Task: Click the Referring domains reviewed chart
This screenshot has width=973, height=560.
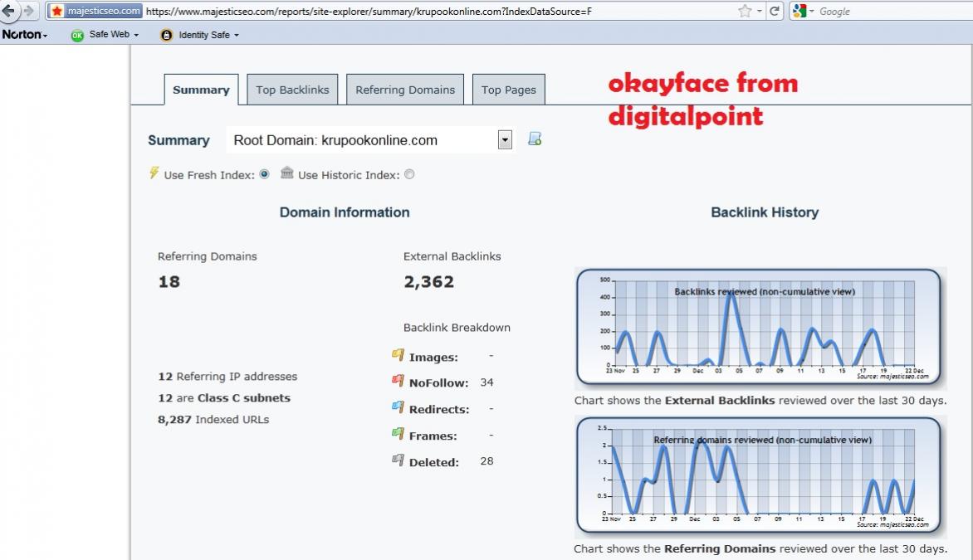Action: pyautogui.click(x=758, y=475)
